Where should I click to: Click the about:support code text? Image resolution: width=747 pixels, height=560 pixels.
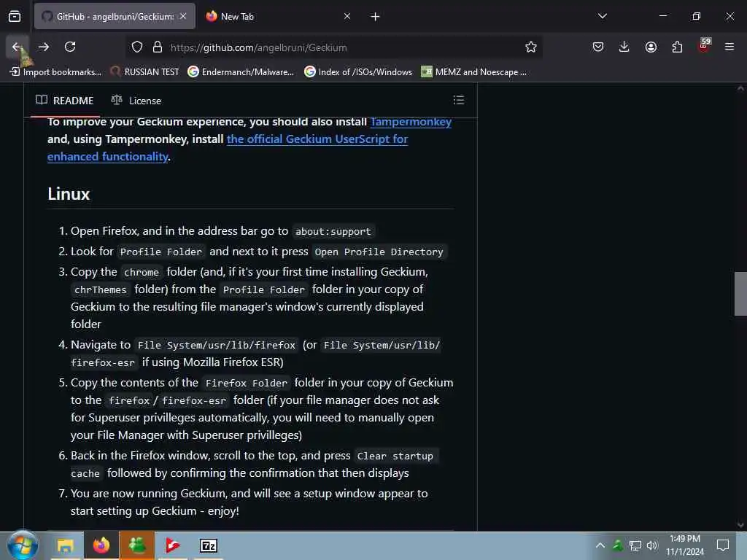tap(333, 231)
